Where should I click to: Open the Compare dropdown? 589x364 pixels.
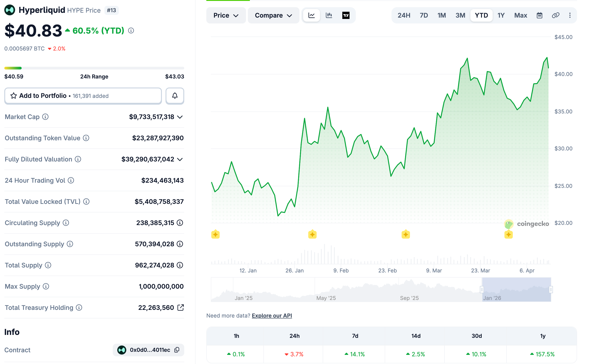[x=273, y=15]
